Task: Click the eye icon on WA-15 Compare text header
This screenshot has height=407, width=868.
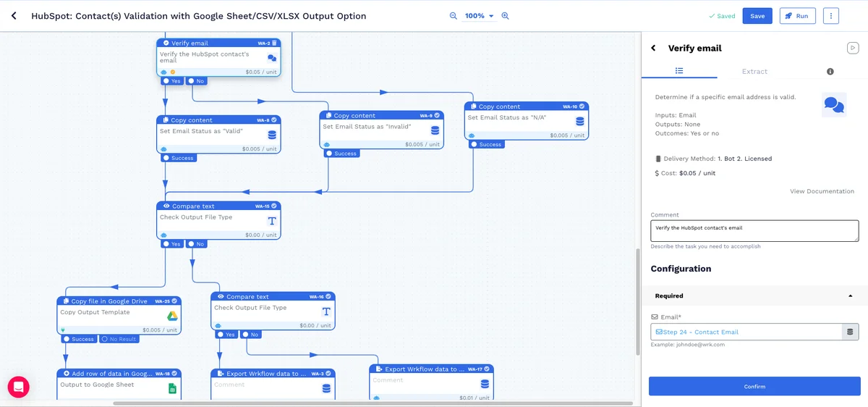Action: 166,206
